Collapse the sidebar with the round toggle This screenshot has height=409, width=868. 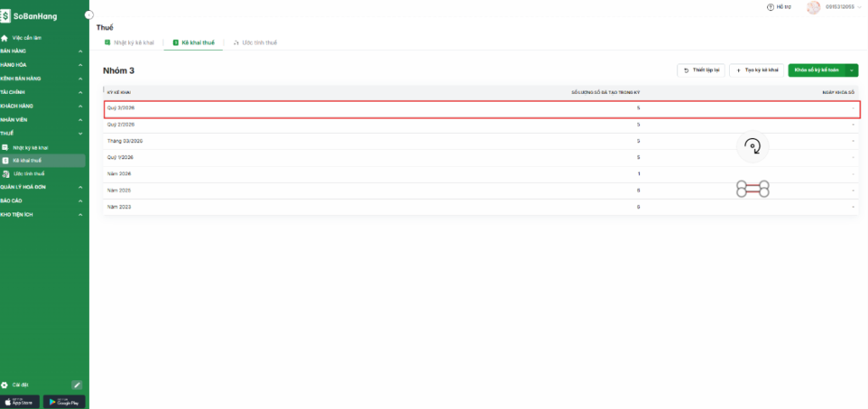tap(89, 15)
